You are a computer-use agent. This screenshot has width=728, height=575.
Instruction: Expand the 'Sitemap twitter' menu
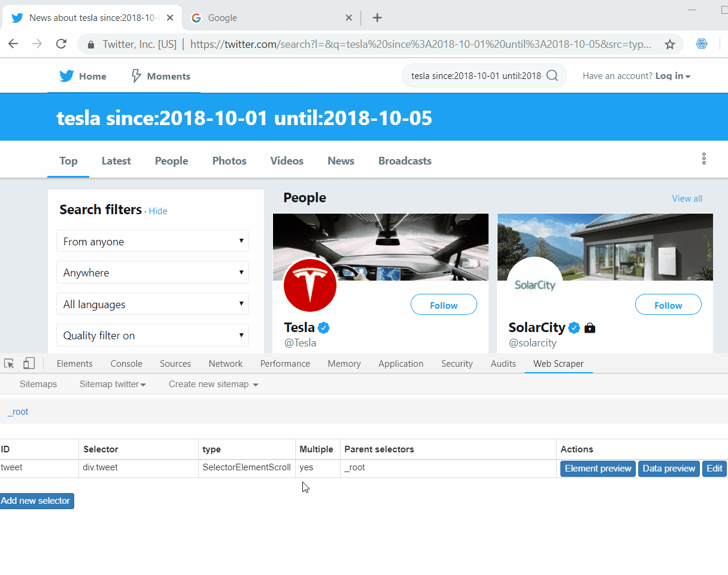tap(113, 384)
